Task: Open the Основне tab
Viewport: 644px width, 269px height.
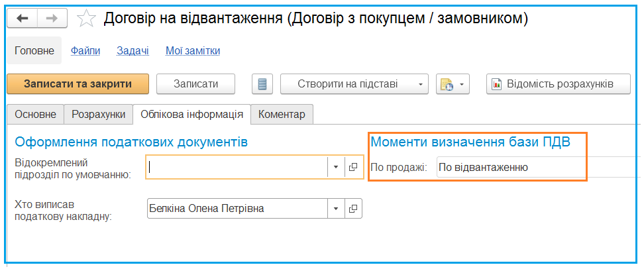Action: [35, 114]
